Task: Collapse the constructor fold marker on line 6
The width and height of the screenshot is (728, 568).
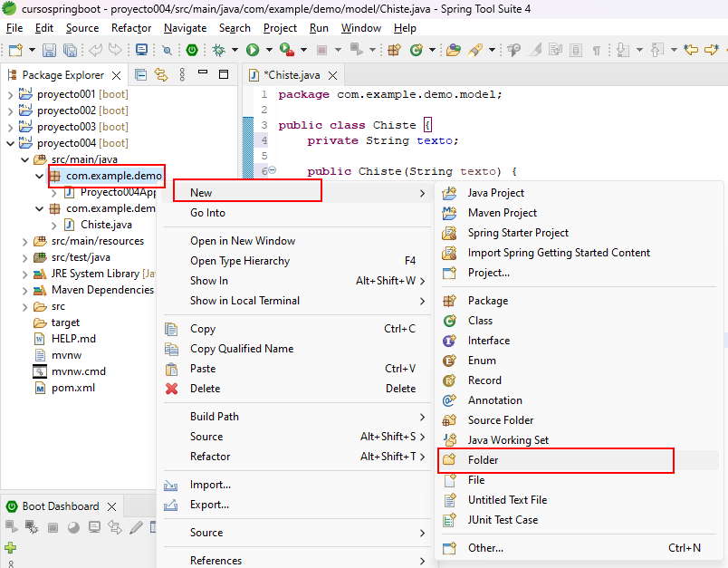Action: point(273,170)
